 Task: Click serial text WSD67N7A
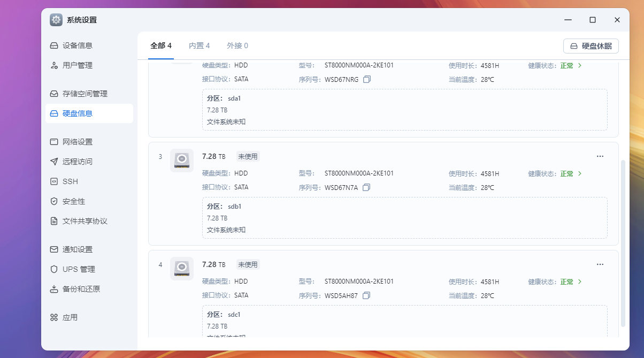pyautogui.click(x=341, y=188)
